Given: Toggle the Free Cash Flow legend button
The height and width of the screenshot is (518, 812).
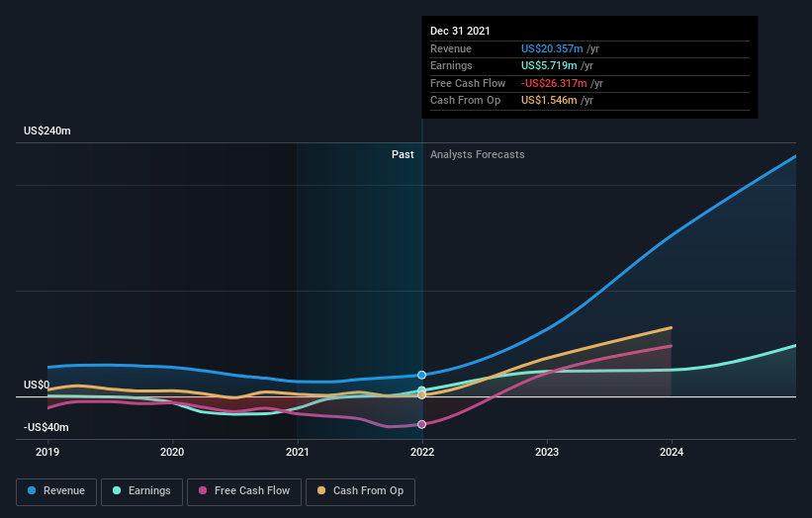Looking at the screenshot, I should click(x=244, y=491).
